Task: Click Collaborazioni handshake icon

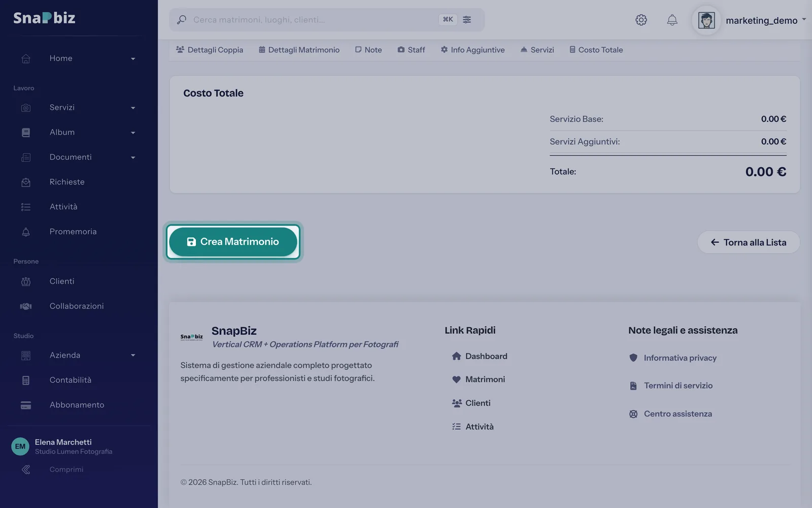Action: 26,306
